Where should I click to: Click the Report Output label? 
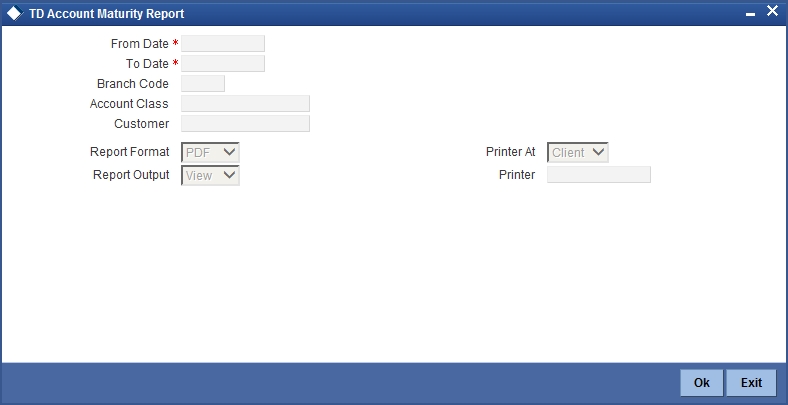pyautogui.click(x=131, y=175)
